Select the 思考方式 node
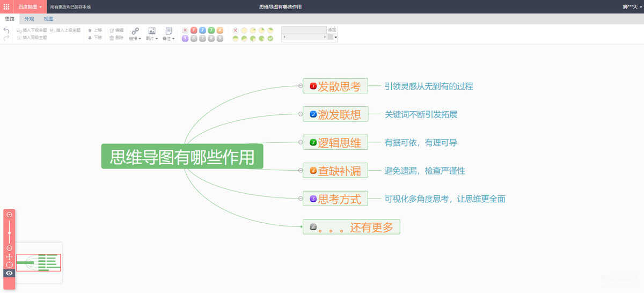644x293 pixels. 335,199
